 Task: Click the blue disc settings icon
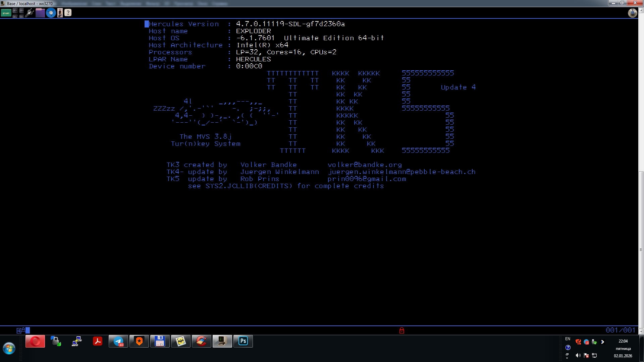click(x=51, y=13)
